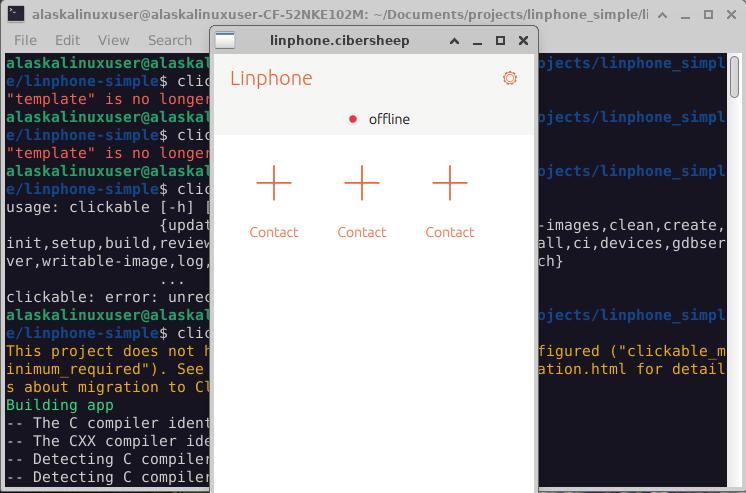
Task: Close the terminal window
Action: (732, 15)
